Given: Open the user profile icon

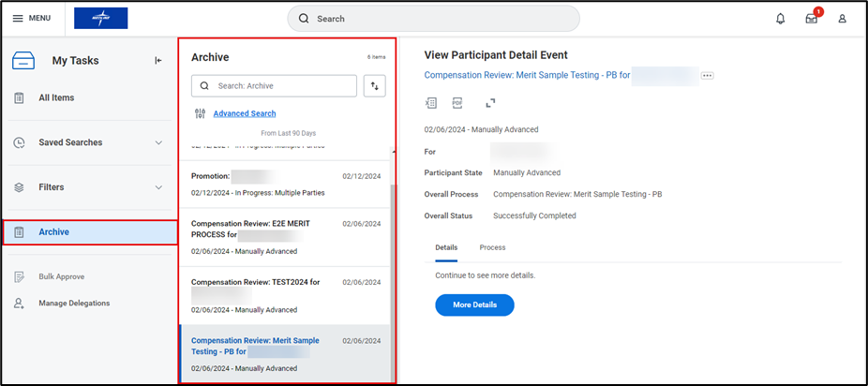Looking at the screenshot, I should click(842, 19).
